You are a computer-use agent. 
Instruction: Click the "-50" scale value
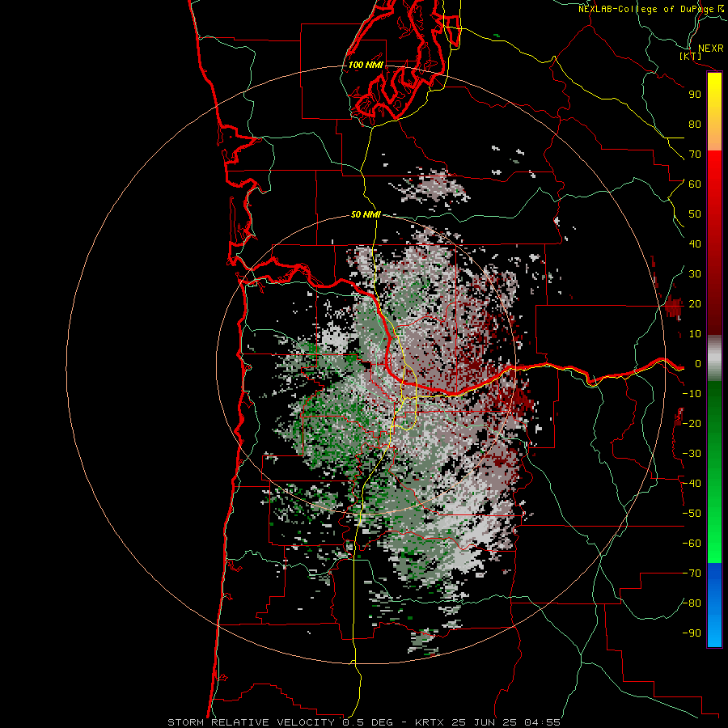pos(692,514)
